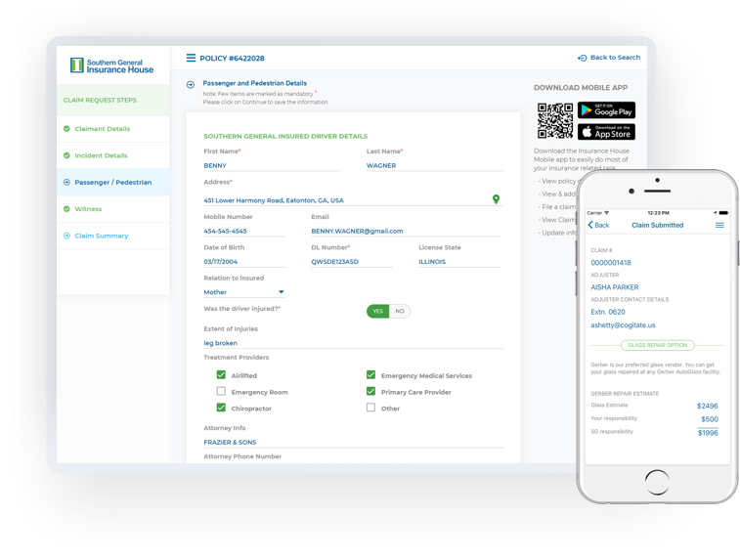This screenshot has width=740, height=560.
Task: Click the DOWNLOAD MOBILE APP heading
Action: click(x=581, y=88)
